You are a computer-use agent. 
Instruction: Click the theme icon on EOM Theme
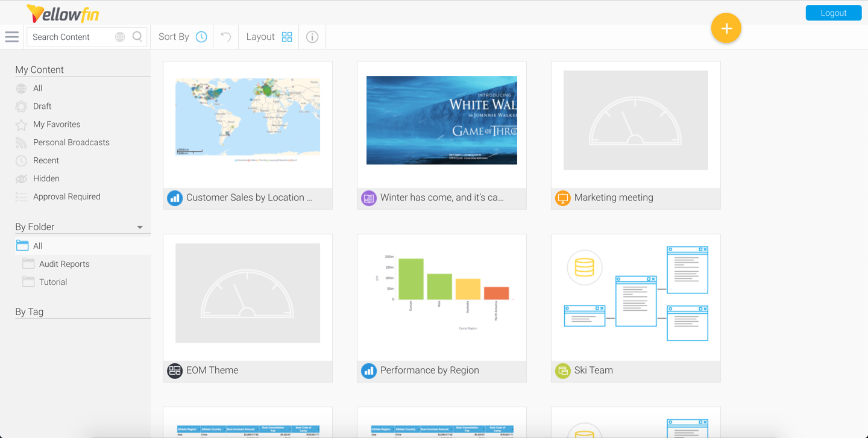(175, 371)
